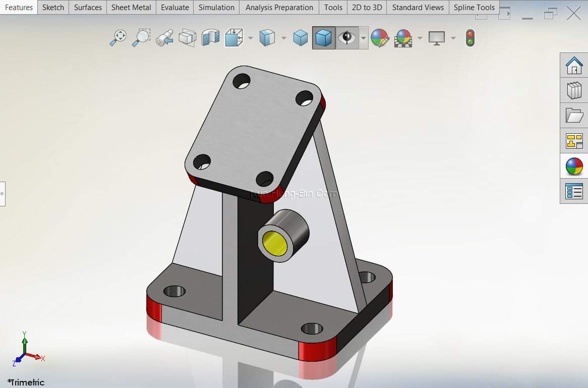The width and height of the screenshot is (588, 388).
Task: Click the Spline Tools tab
Action: pyautogui.click(x=474, y=7)
